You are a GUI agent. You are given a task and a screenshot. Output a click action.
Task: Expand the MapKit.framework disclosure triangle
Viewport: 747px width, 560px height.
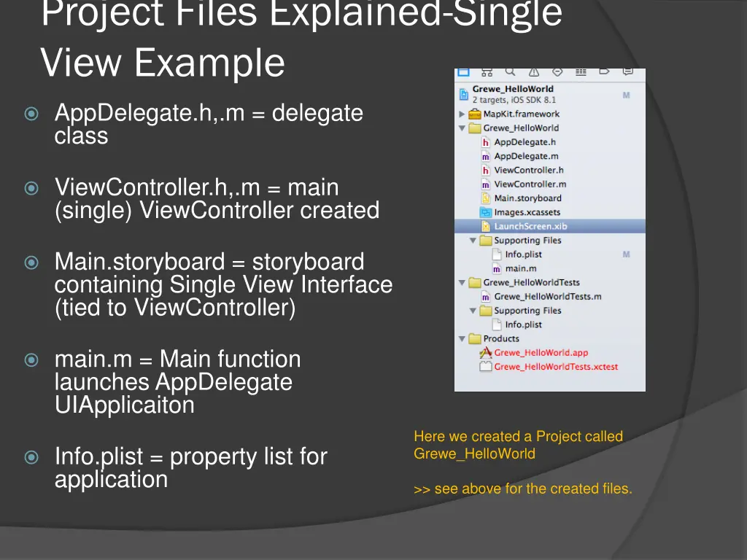click(x=462, y=114)
